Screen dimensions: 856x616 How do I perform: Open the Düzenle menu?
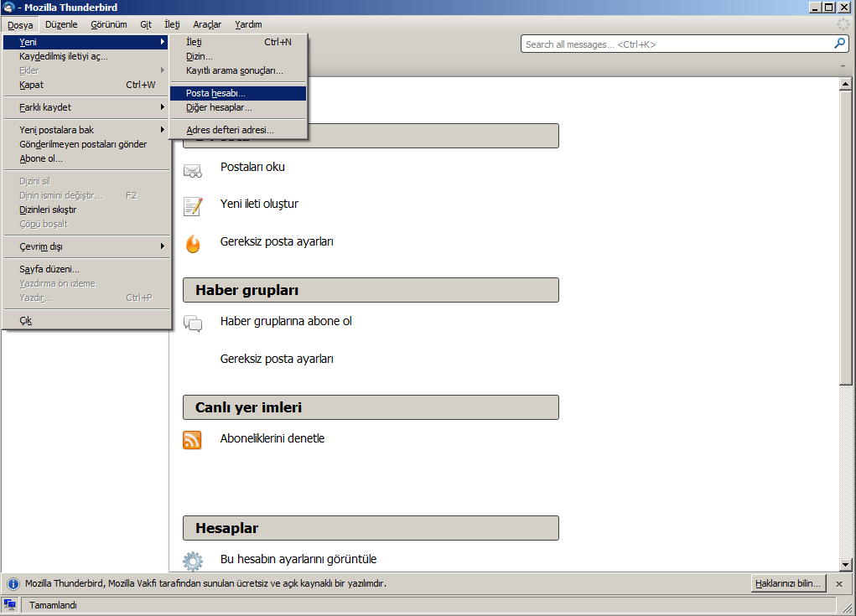tap(61, 24)
